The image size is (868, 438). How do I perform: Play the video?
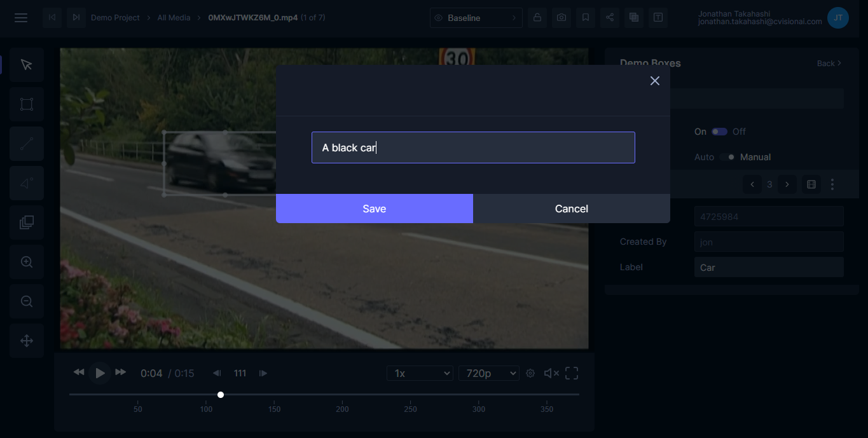(x=100, y=373)
